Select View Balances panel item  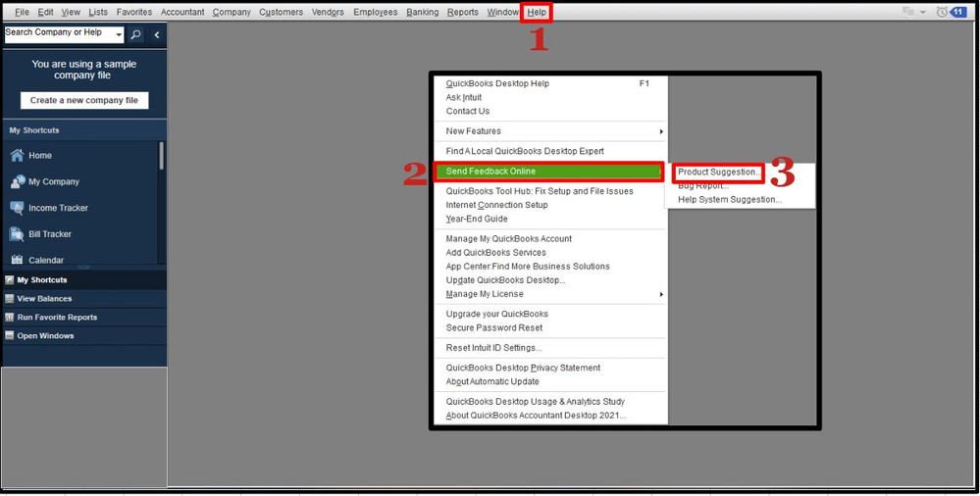(x=84, y=299)
